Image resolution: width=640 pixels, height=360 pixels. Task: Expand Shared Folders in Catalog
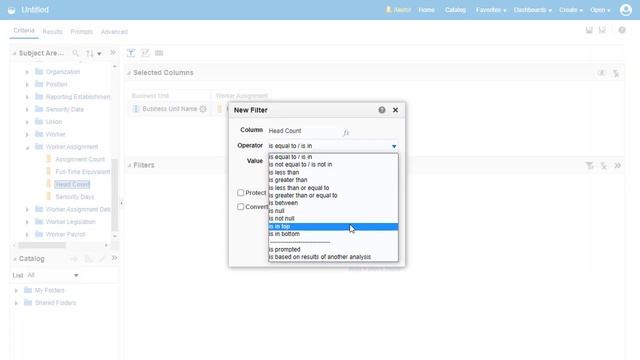[x=16, y=304]
